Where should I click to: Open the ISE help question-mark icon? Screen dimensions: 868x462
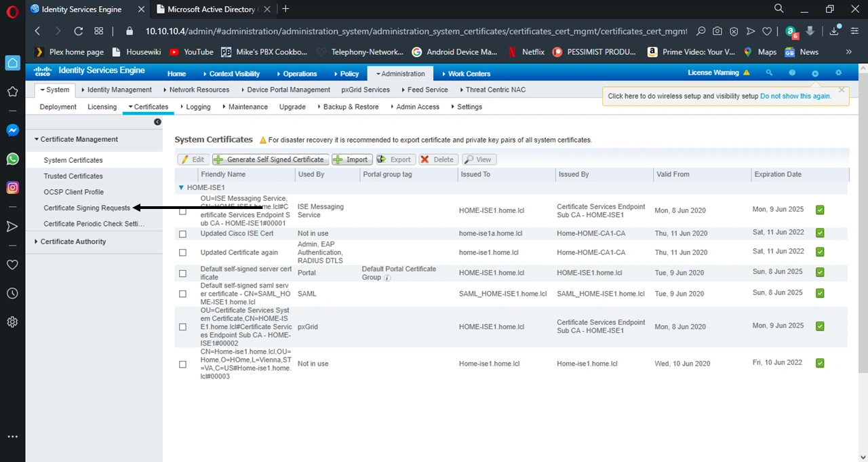792,73
